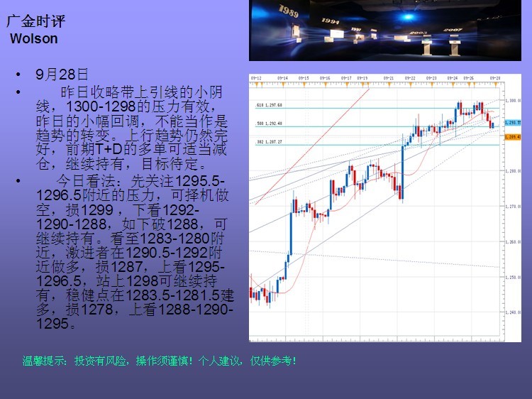Click the 2007 year in banner image
The width and height of the screenshot is (532, 399).
[453, 31]
